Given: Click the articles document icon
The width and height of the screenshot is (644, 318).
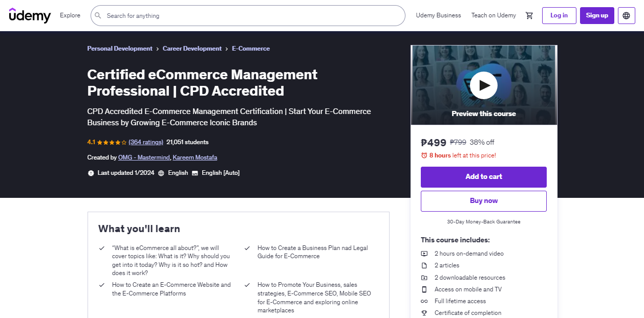Looking at the screenshot, I should tap(424, 265).
